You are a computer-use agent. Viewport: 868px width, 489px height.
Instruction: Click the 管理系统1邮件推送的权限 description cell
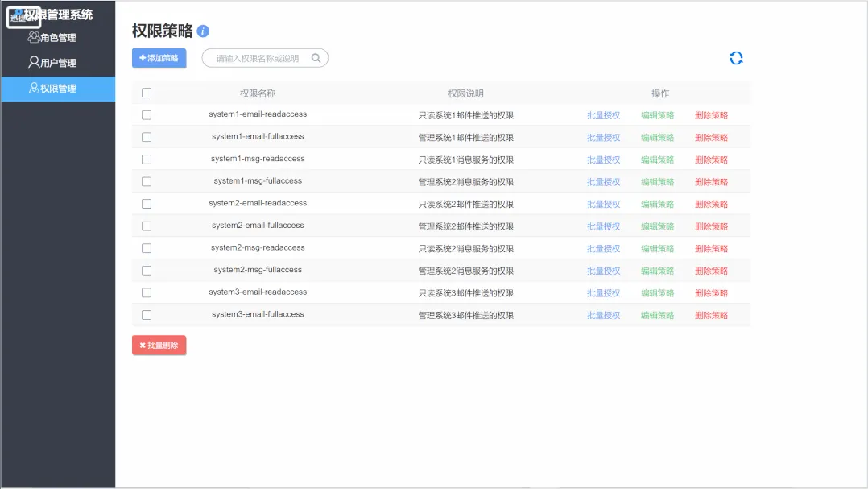click(x=465, y=137)
